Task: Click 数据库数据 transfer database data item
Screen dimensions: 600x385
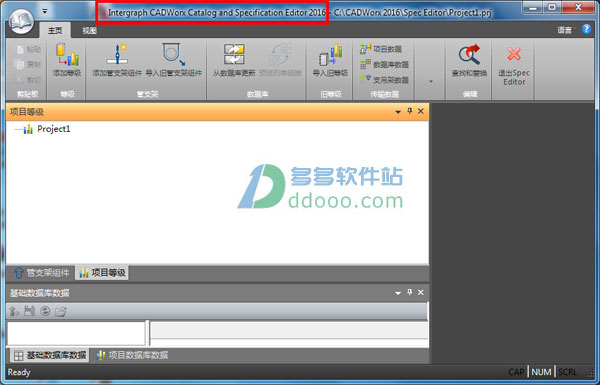Action: (x=385, y=64)
